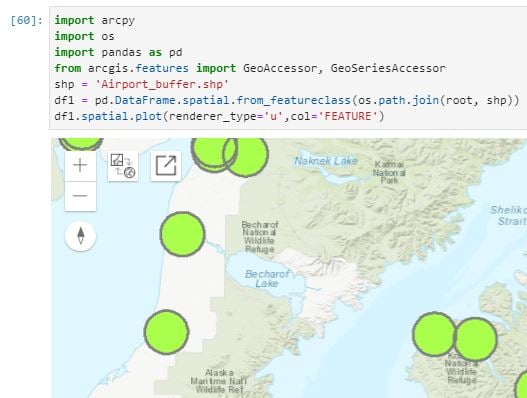527x398 pixels.
Task: Click the Katmai National Park label
Action: click(x=389, y=172)
